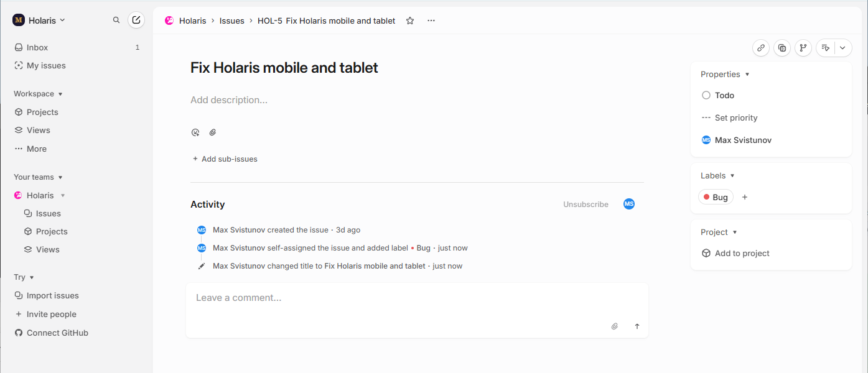
Task: Click Max Svistunov avatar in Properties
Action: [x=706, y=140]
